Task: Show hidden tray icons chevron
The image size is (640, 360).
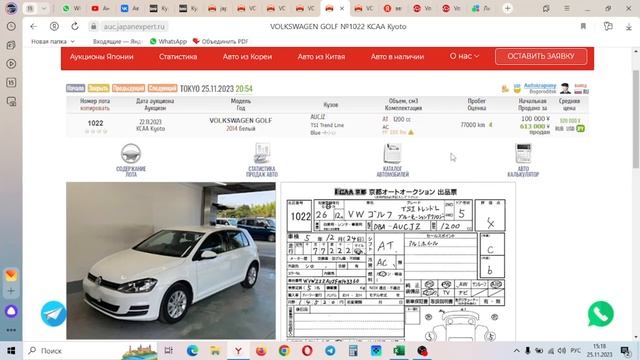Action: (x=516, y=351)
